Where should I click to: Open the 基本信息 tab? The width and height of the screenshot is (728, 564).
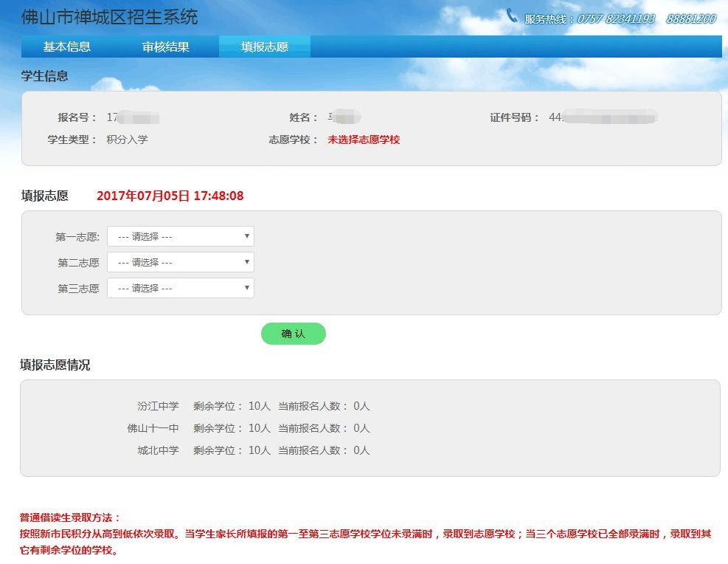point(67,47)
